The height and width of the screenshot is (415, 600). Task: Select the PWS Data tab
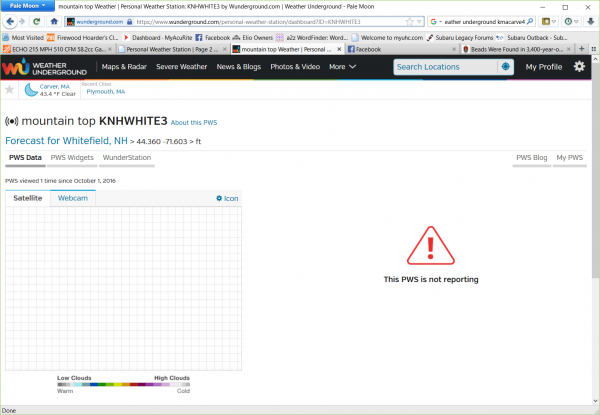pos(25,158)
